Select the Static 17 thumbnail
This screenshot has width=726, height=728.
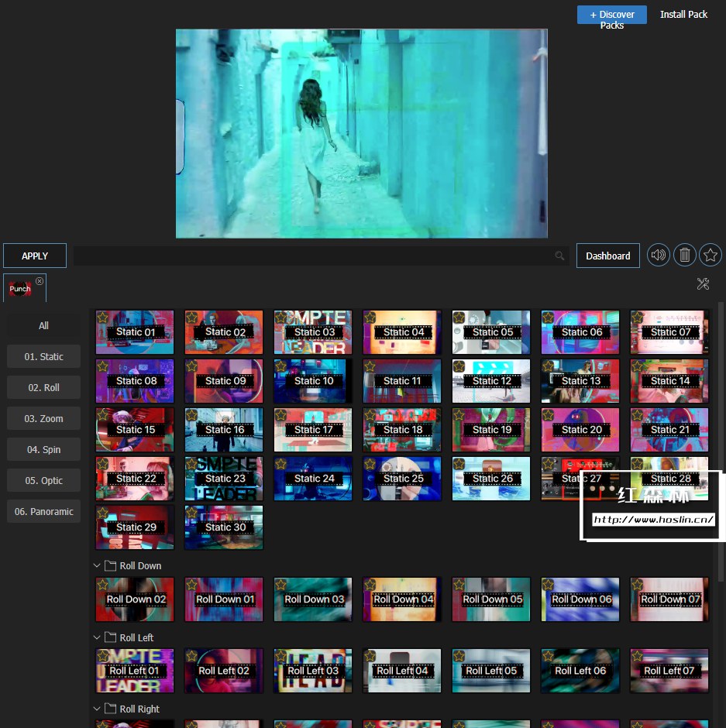[x=313, y=430]
